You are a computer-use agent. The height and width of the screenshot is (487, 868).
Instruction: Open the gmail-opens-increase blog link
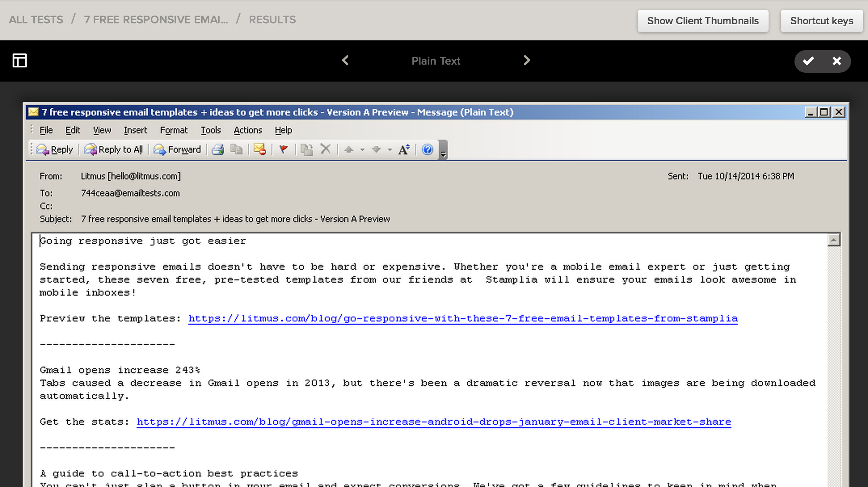[434, 422]
